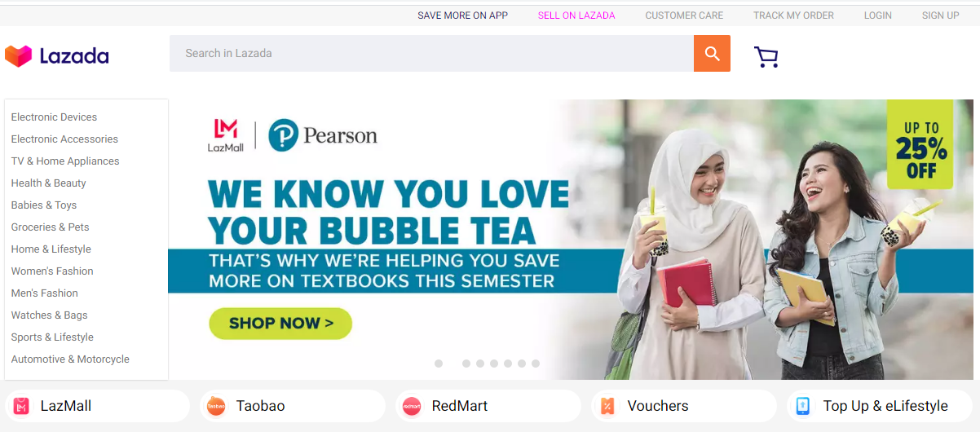Select the second banner carousel dot
Viewport: 980px width, 432px height.
466,364
